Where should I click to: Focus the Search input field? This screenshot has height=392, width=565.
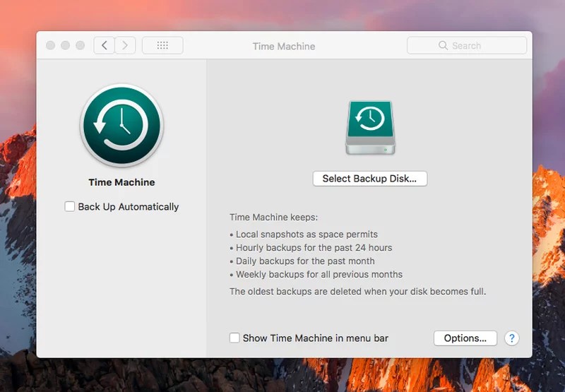467,45
